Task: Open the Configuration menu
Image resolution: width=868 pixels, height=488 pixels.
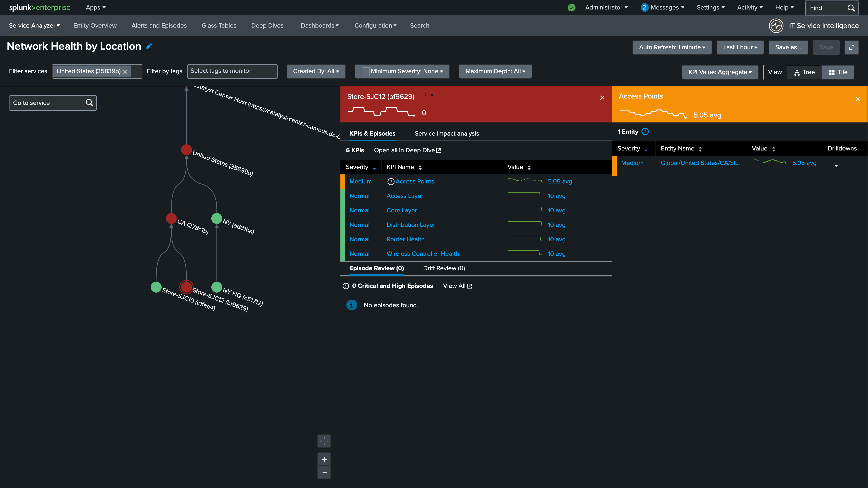Action: pyautogui.click(x=375, y=26)
